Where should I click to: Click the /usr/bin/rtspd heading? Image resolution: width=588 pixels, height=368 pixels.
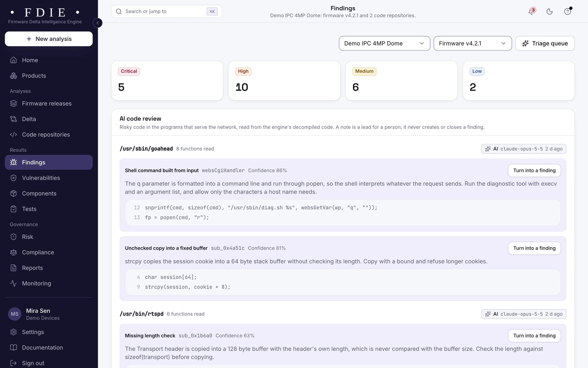(x=141, y=314)
